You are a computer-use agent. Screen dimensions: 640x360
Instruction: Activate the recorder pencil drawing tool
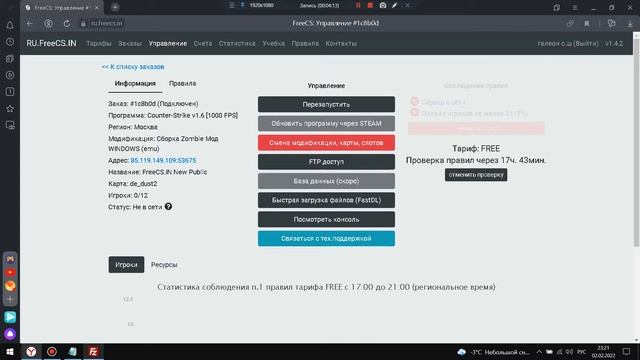point(395,5)
